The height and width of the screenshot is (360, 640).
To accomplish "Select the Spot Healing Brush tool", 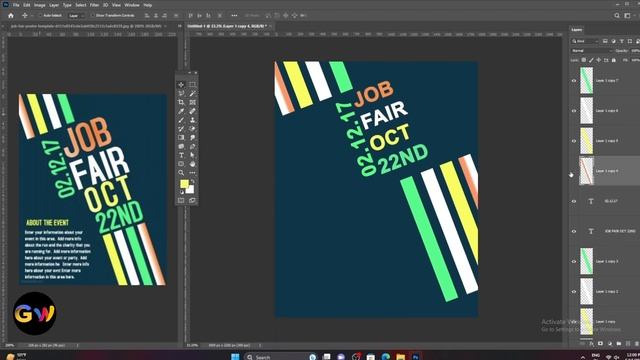I will (x=192, y=111).
